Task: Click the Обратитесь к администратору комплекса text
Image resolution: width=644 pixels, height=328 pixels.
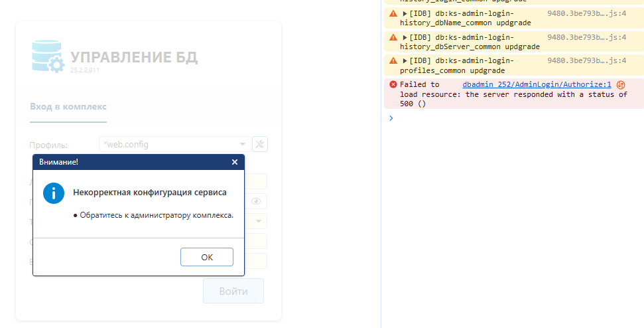Action: [x=157, y=215]
